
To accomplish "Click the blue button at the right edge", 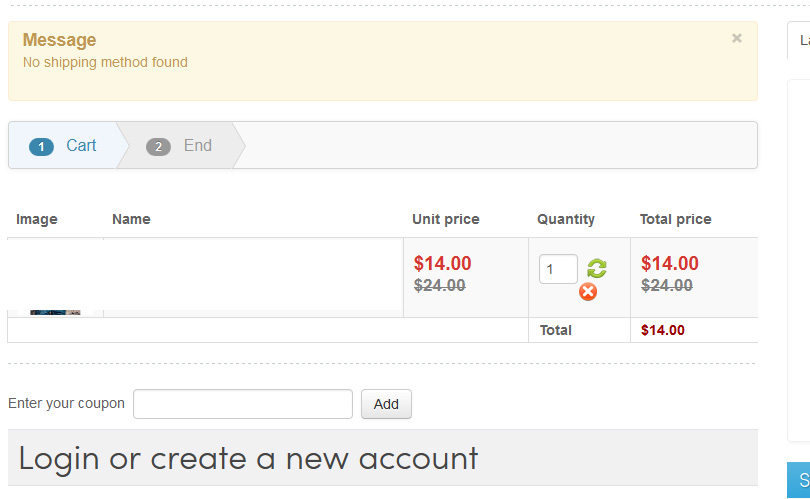I will pos(800,480).
